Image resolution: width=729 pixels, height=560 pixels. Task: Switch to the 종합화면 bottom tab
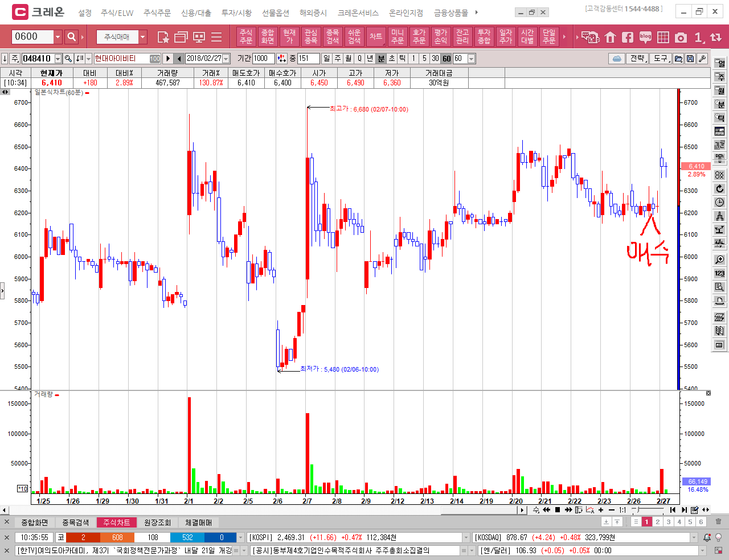35,522
